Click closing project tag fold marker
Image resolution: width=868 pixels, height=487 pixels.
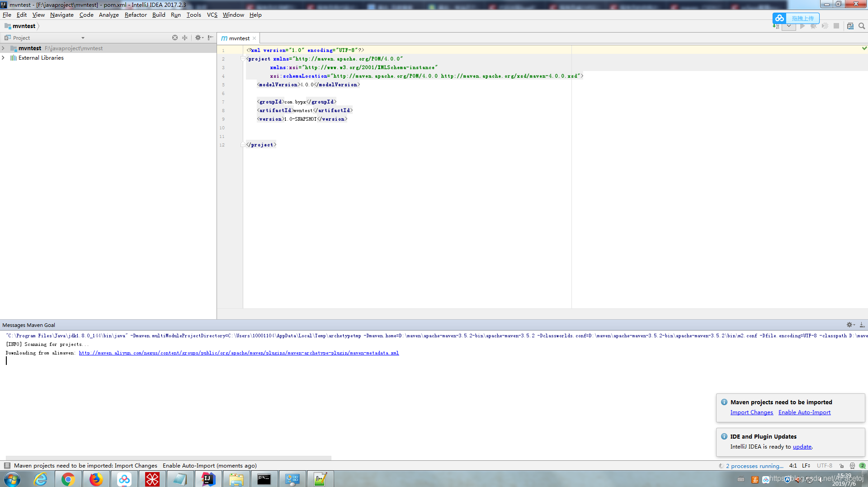(243, 145)
